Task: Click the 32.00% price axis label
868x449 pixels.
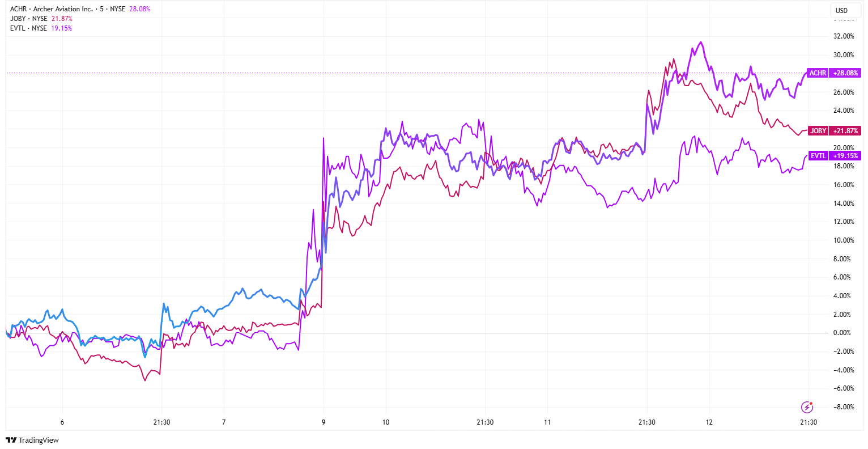Action: coord(844,36)
